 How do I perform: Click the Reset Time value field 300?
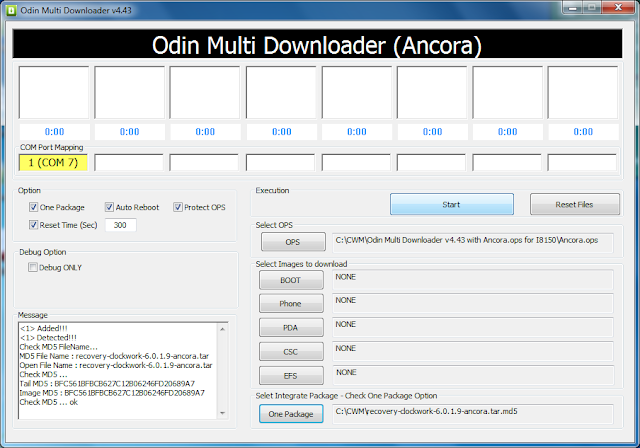click(x=120, y=225)
